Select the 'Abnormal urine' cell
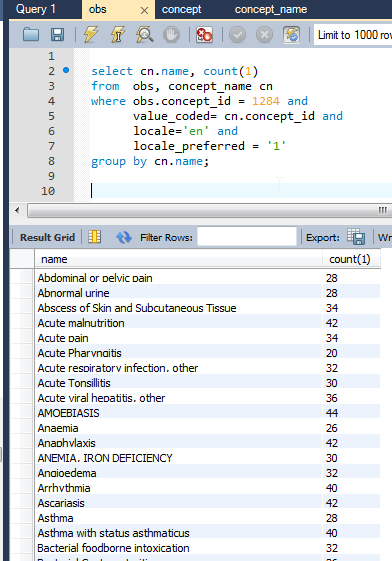 click(x=178, y=293)
